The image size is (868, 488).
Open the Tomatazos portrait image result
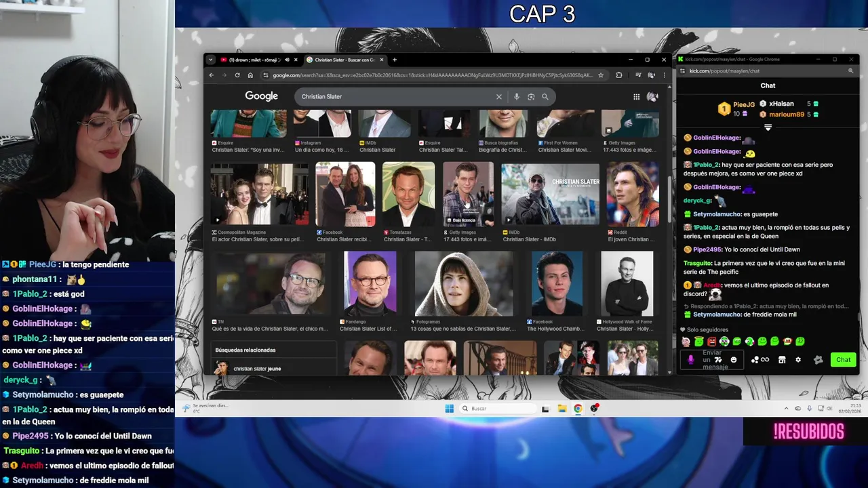point(408,194)
